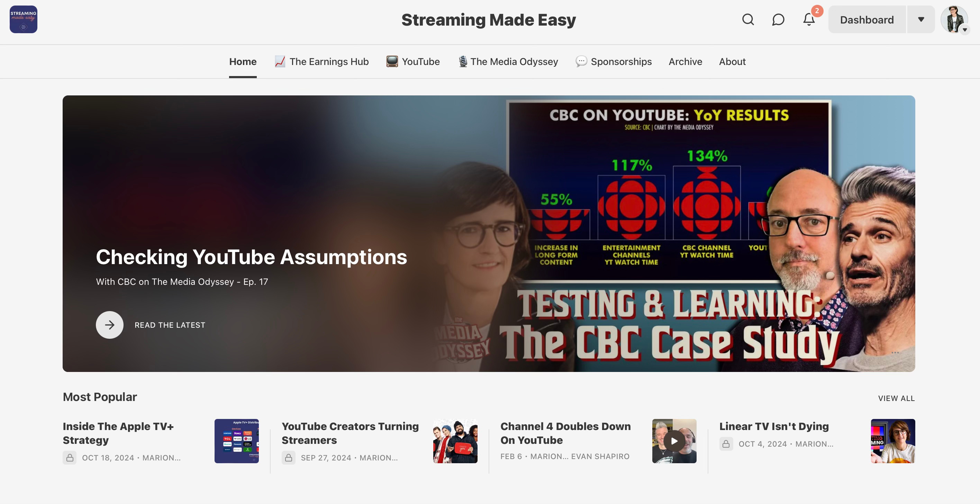Screen dimensions: 980x504
Task: Open the Checking YouTube Assumptions headline
Action: pyautogui.click(x=251, y=257)
